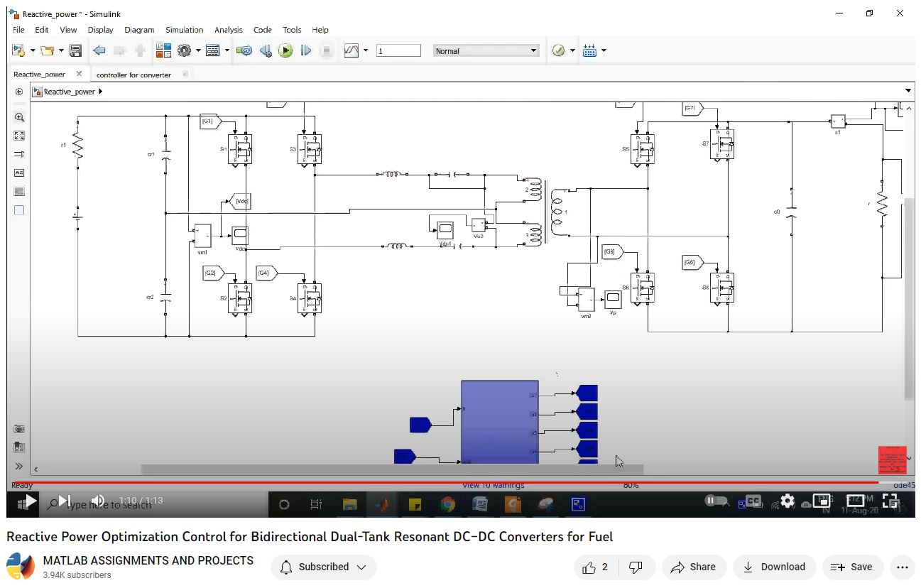This screenshot has height=588, width=921.
Task: Click MATLAB icon in Windows taskbar
Action: pos(383,505)
